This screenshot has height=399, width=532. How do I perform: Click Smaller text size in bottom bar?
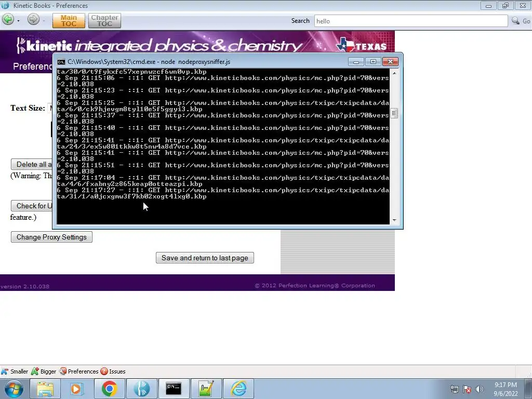pos(15,371)
